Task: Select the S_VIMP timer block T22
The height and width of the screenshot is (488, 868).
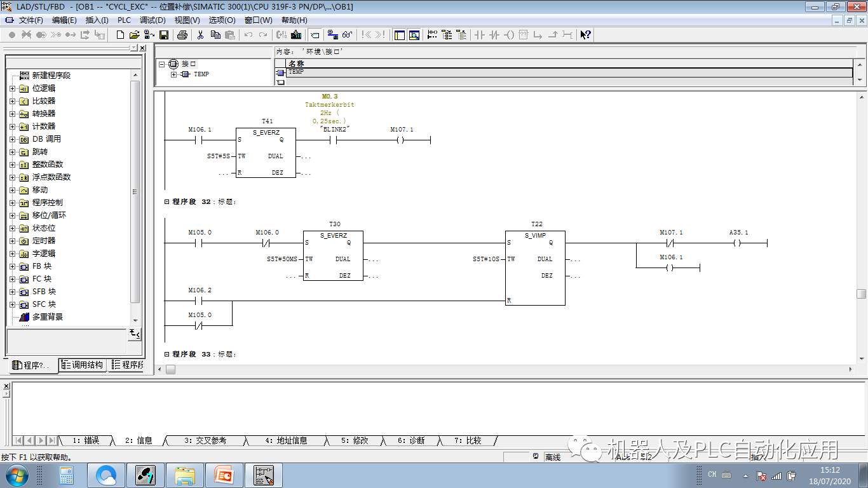Action: click(x=534, y=267)
